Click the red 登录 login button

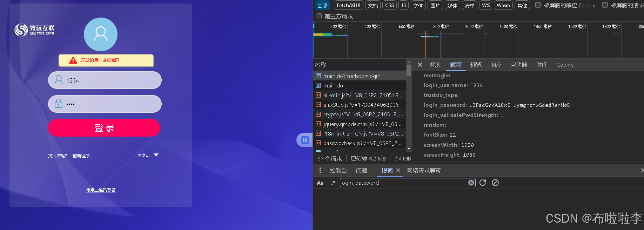(x=104, y=128)
